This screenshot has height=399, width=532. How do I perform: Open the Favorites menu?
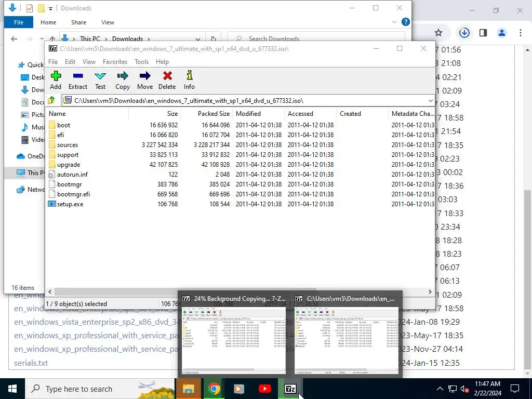115,62
